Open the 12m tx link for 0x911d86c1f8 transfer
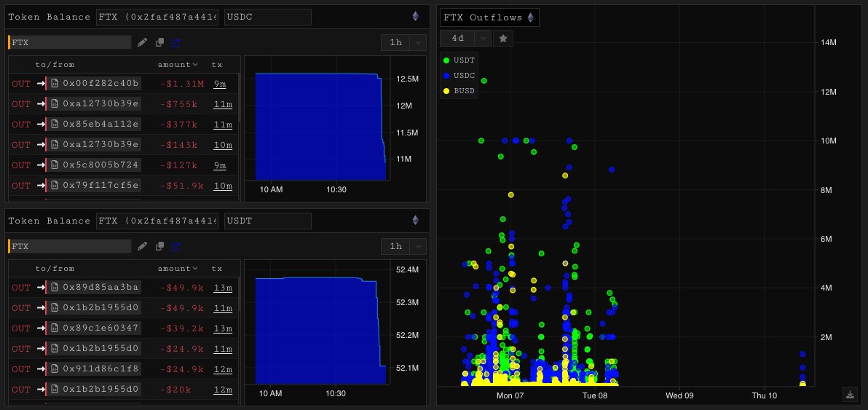The image size is (868, 410). click(x=223, y=368)
